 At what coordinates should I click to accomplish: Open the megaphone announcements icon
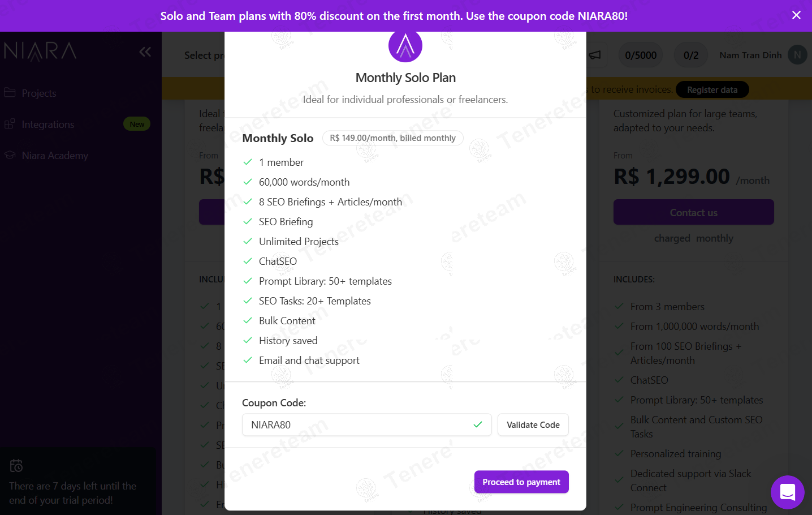(x=595, y=55)
